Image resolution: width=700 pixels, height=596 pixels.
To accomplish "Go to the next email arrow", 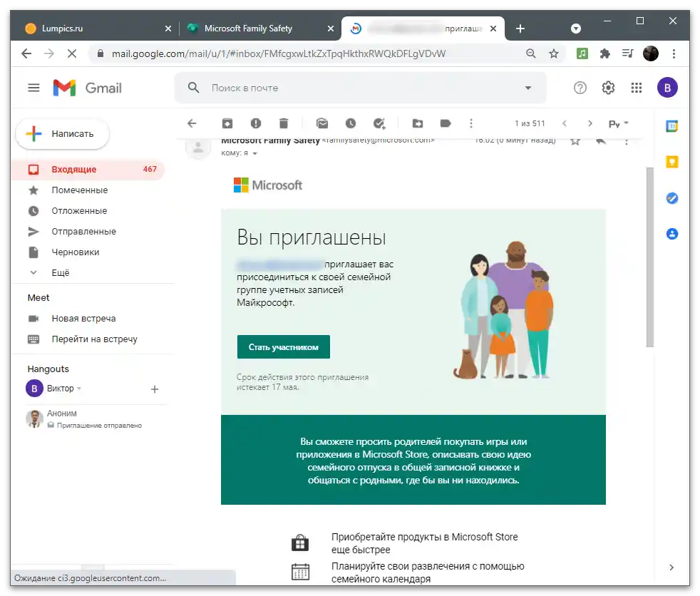I will pyautogui.click(x=590, y=123).
